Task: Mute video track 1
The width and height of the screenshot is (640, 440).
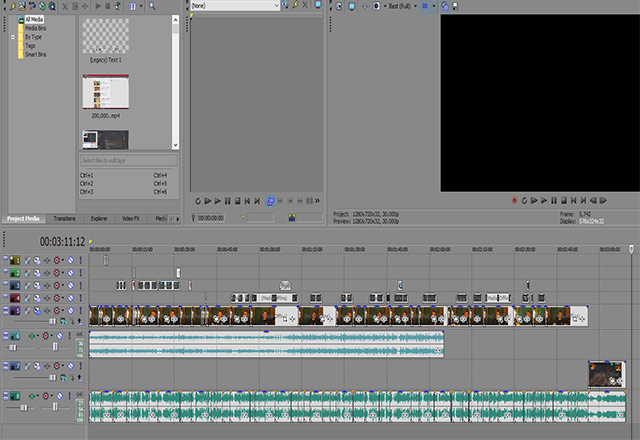Action: (71, 260)
